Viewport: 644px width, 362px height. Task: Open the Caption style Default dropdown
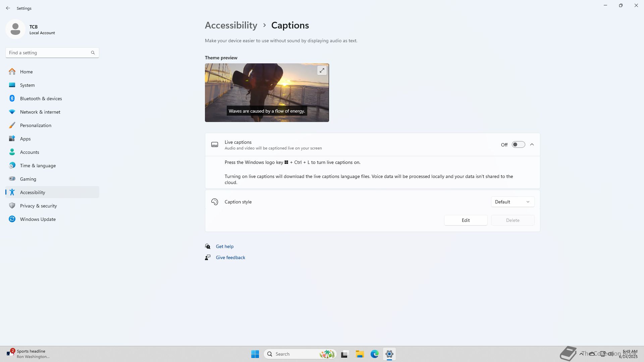tap(513, 202)
